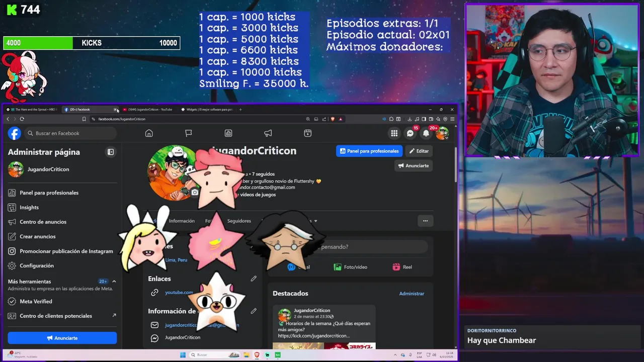This screenshot has height=362, width=644.
Task: Open Lima, Peru location link
Action: tap(176, 260)
